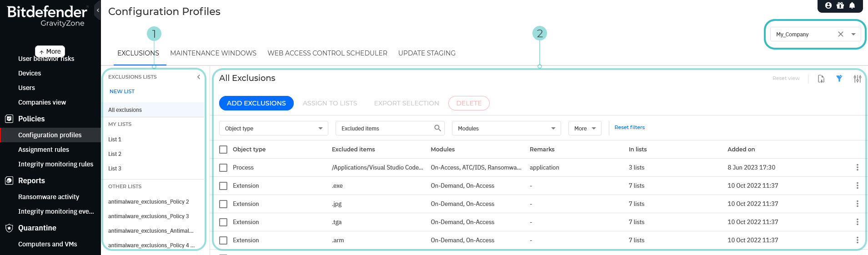The image size is (868, 255).
Task: Click the Delete button
Action: (469, 103)
